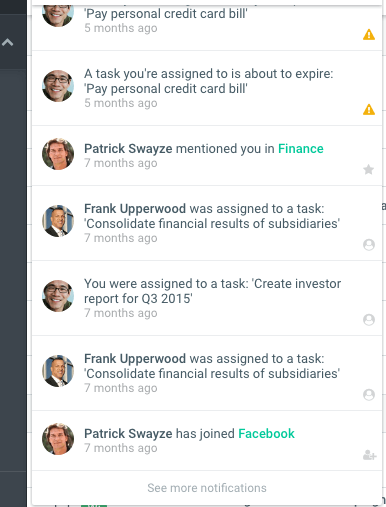Click the star icon on Patrick Swayze's Finance mention
The height and width of the screenshot is (507, 386).
(x=368, y=169)
